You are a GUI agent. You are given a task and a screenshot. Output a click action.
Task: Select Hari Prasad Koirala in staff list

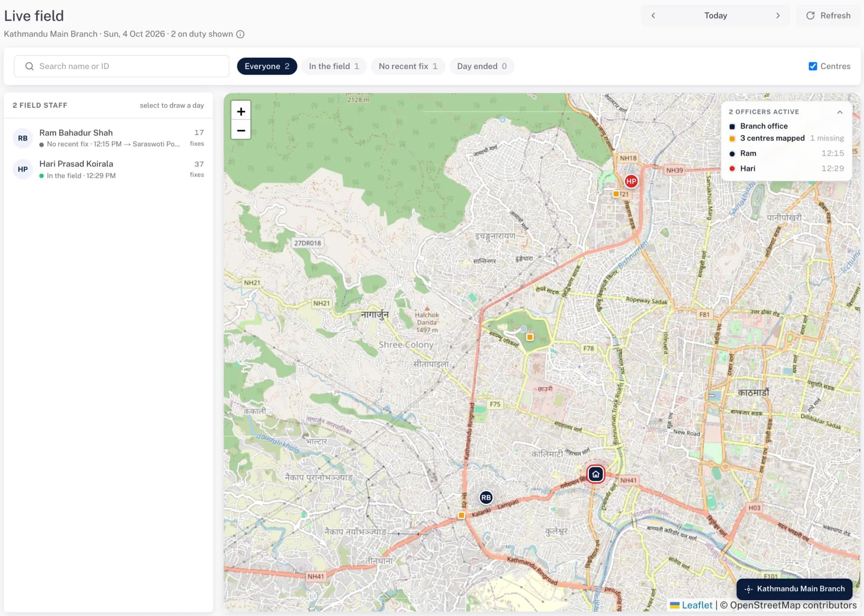pos(108,169)
